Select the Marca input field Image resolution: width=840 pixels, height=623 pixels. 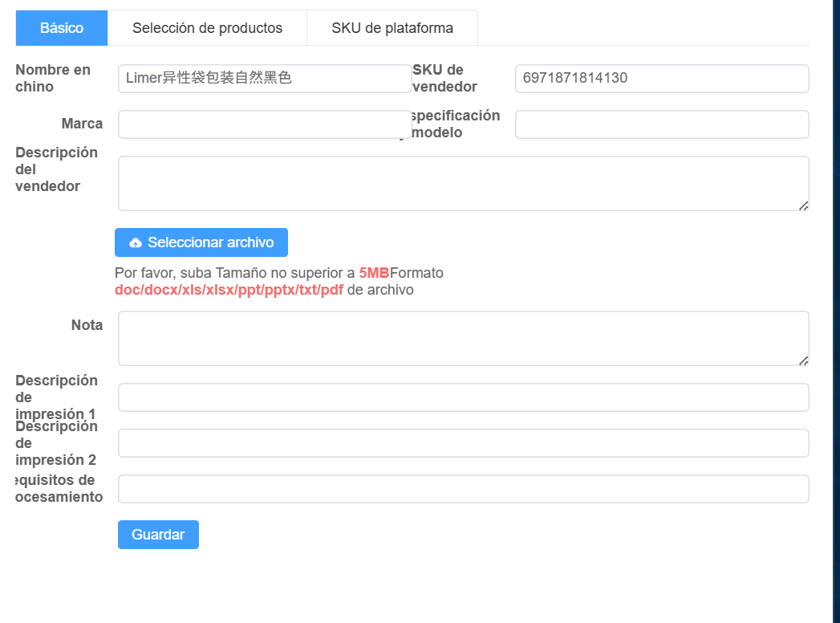point(265,124)
